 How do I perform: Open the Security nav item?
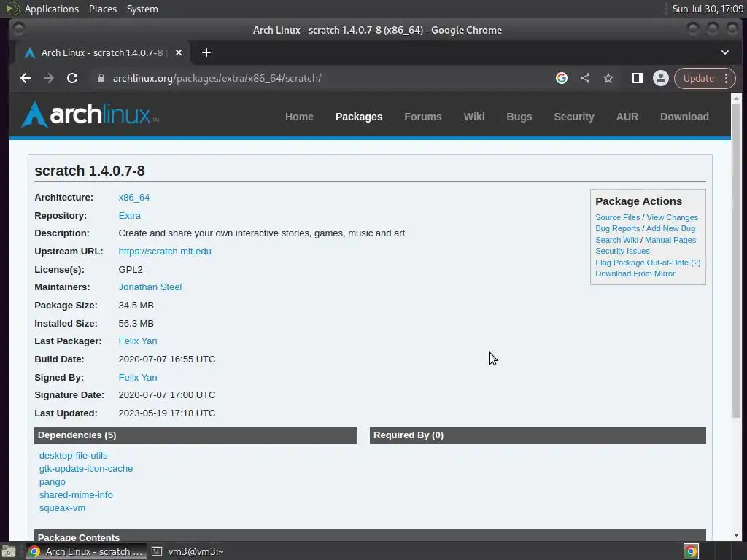(x=574, y=117)
